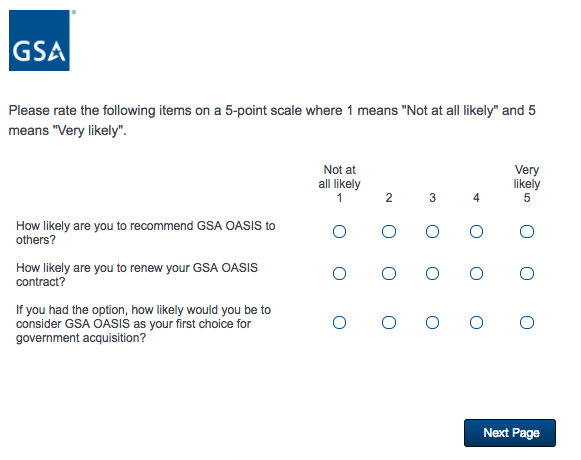Choose 2 for first choice government acquisition
This screenshot has width=581, height=460.
[389, 322]
